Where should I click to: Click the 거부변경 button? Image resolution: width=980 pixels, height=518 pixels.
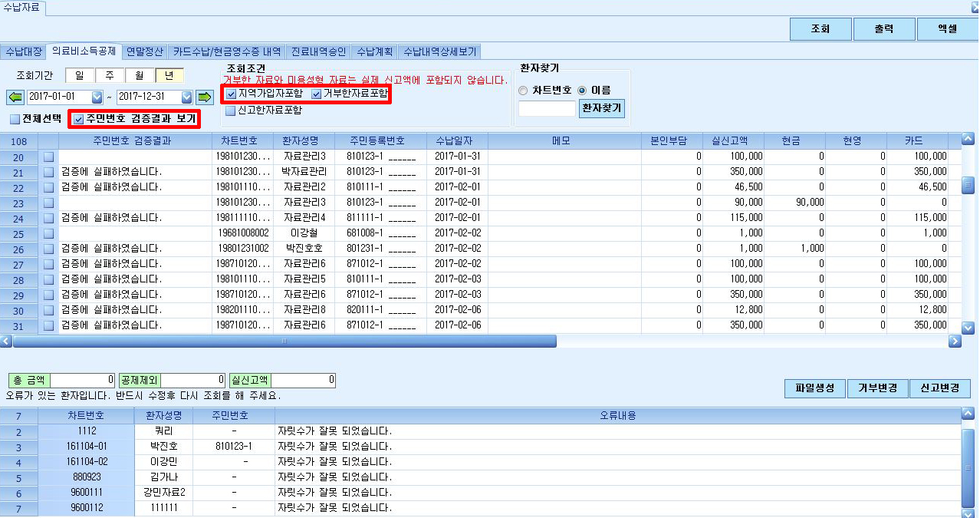(x=877, y=388)
